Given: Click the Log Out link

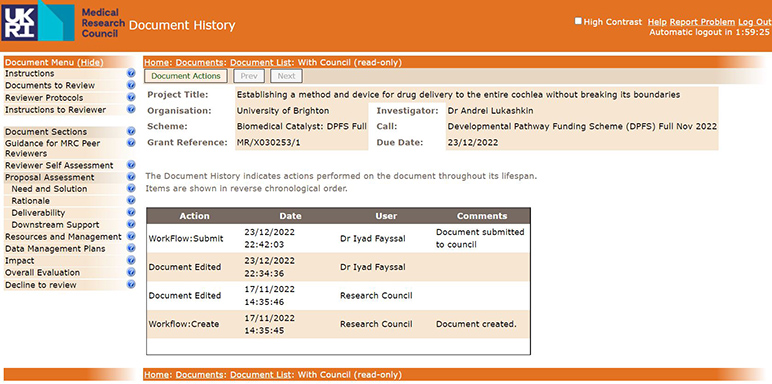Looking at the screenshot, I should 755,22.
